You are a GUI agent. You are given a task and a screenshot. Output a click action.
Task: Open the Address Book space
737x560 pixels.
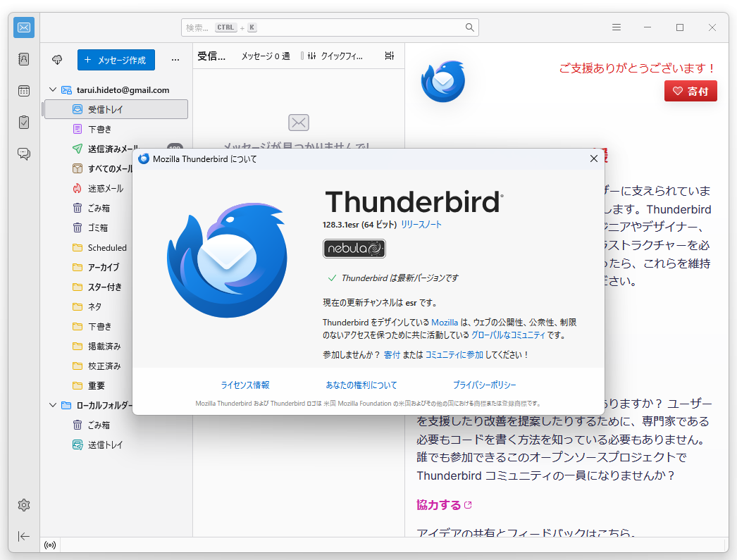click(x=23, y=59)
